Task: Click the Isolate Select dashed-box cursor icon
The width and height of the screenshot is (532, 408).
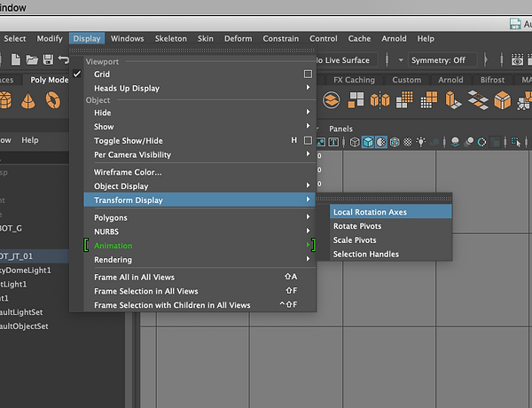Action: coord(516,142)
